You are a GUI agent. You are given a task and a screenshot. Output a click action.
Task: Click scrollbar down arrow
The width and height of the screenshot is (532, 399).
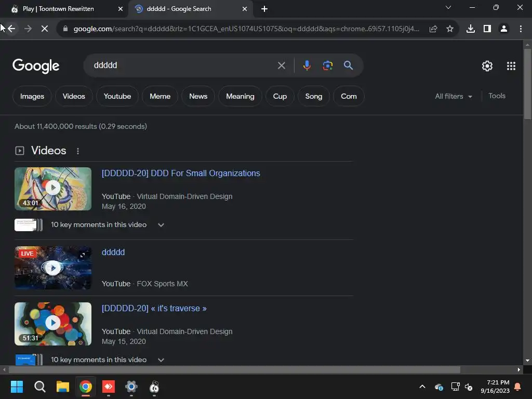pos(527,361)
